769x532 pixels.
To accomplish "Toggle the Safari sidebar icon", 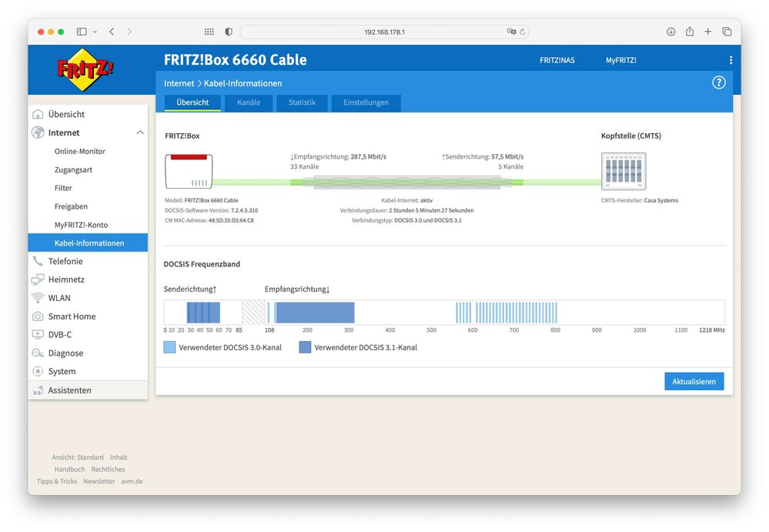I will (82, 32).
